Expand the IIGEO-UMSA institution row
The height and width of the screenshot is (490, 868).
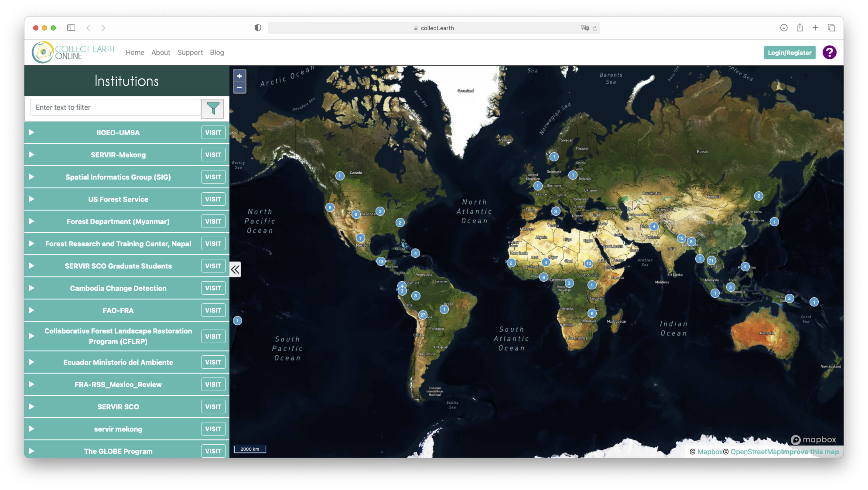pyautogui.click(x=32, y=132)
